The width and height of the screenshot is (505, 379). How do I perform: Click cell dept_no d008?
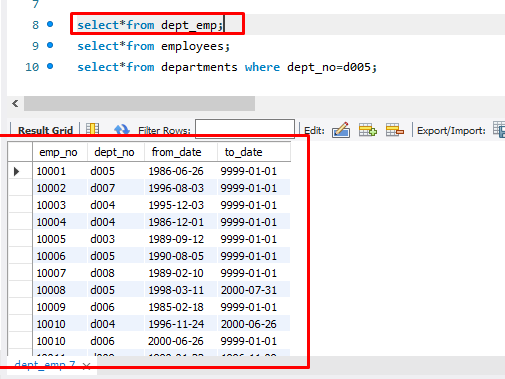click(116, 273)
